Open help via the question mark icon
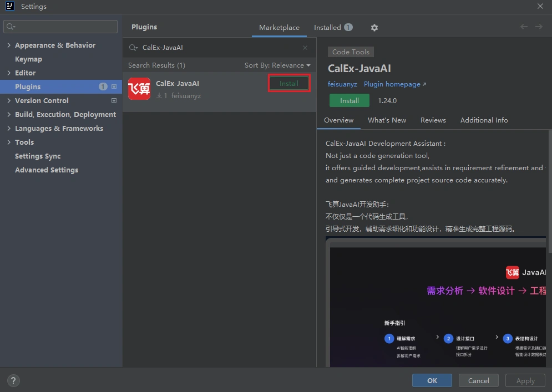The image size is (552, 392). point(13,380)
